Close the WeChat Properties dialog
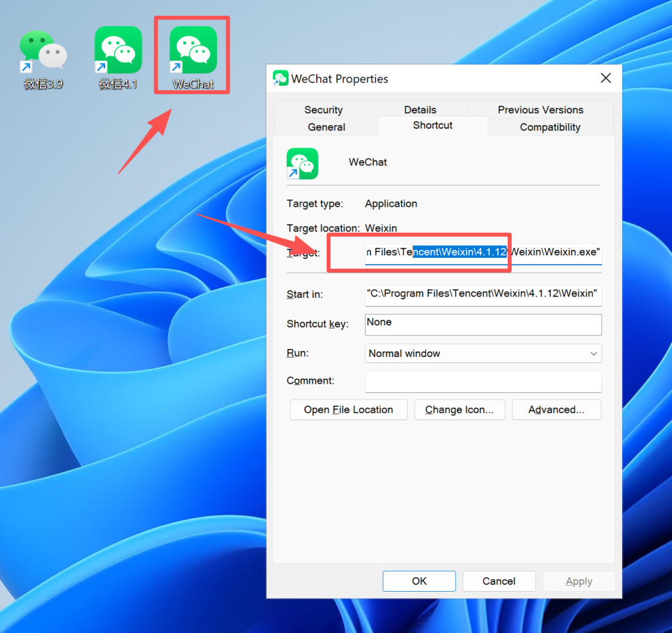The height and width of the screenshot is (633, 672). 606,78
